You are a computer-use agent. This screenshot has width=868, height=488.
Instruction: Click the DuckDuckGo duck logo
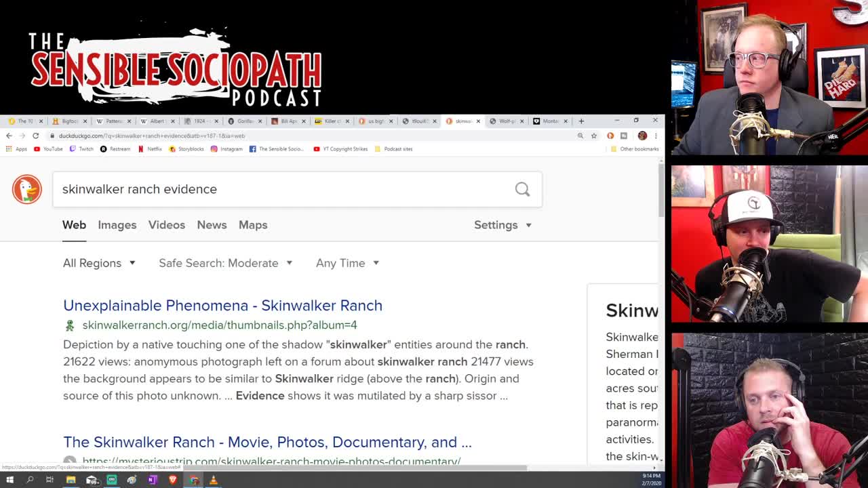[x=27, y=189]
